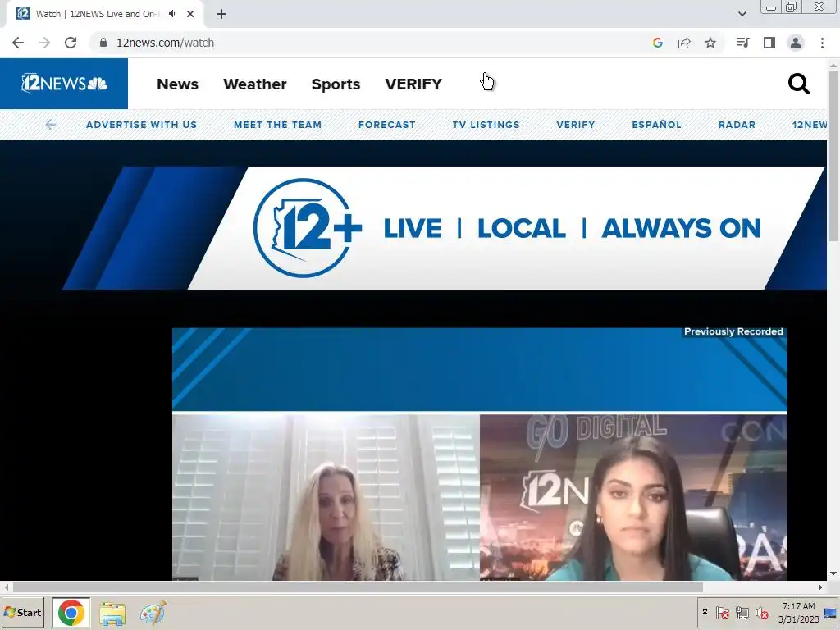Toggle the browser side panel icon
The width and height of the screenshot is (840, 630).
769,43
